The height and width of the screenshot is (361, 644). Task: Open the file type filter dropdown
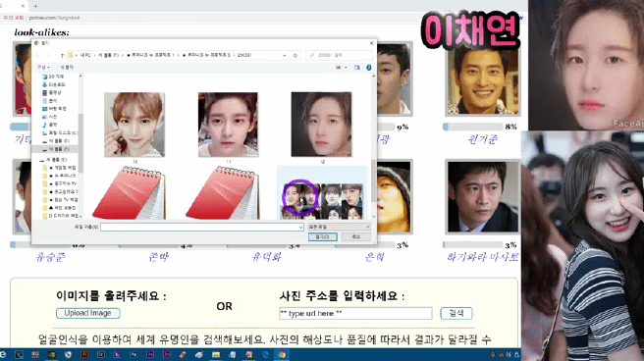point(340,227)
